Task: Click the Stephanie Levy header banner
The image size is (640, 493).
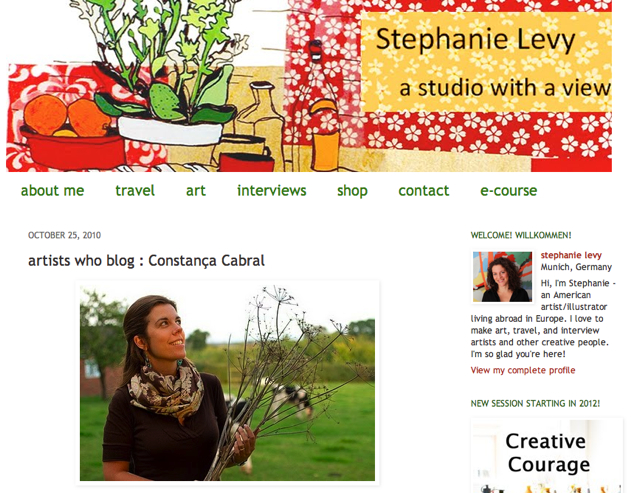Action: [x=309, y=86]
